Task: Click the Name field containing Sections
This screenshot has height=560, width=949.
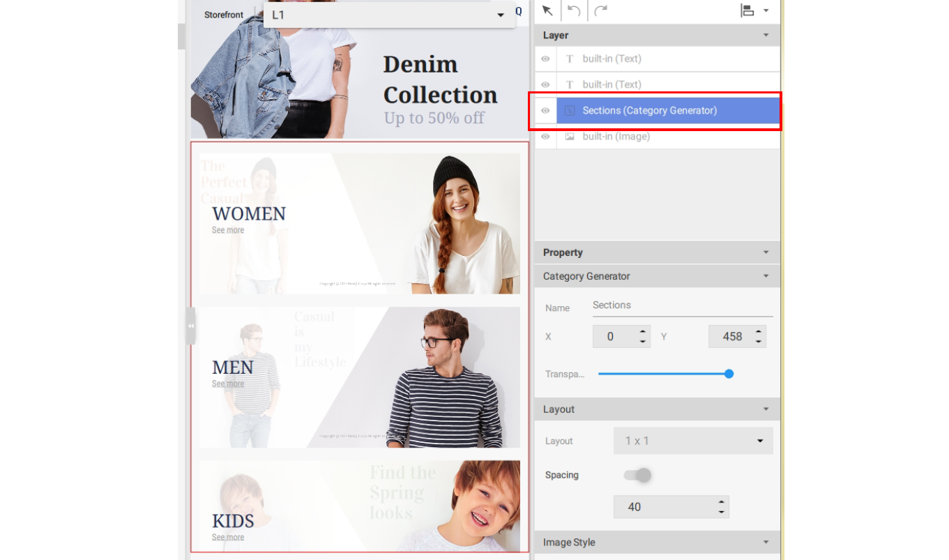Action: point(681,305)
